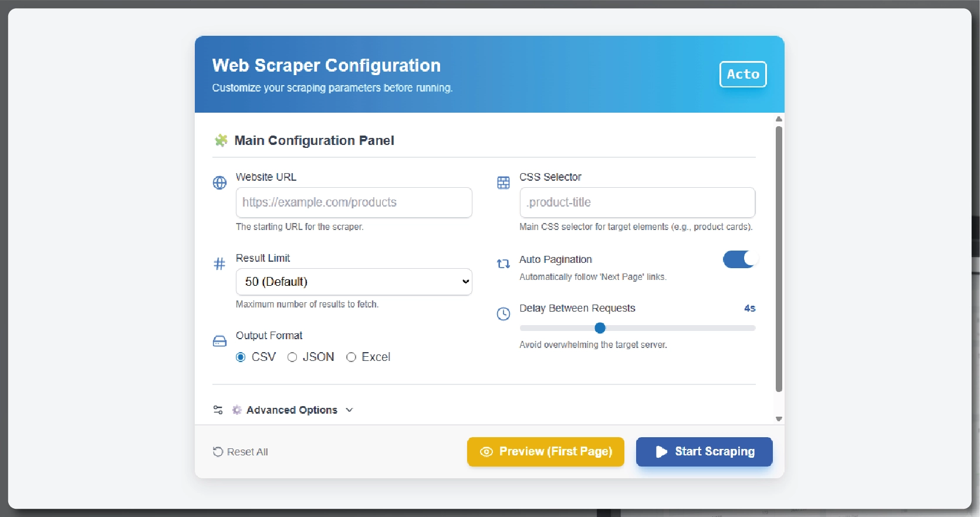Click the sliders icon near Advanced Options
Image resolution: width=980 pixels, height=517 pixels.
click(x=218, y=410)
